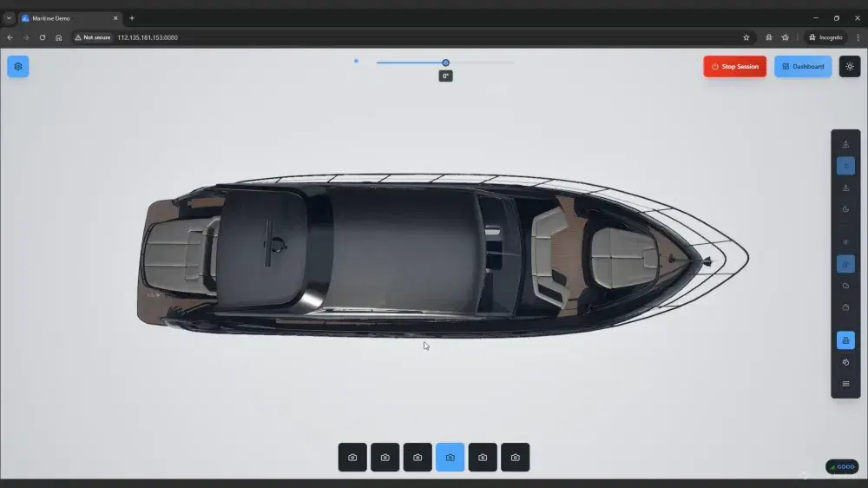Click the Incognito profile indicator

pos(825,37)
